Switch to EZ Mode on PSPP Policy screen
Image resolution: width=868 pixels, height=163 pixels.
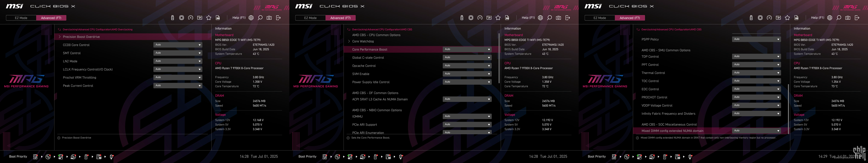point(599,18)
